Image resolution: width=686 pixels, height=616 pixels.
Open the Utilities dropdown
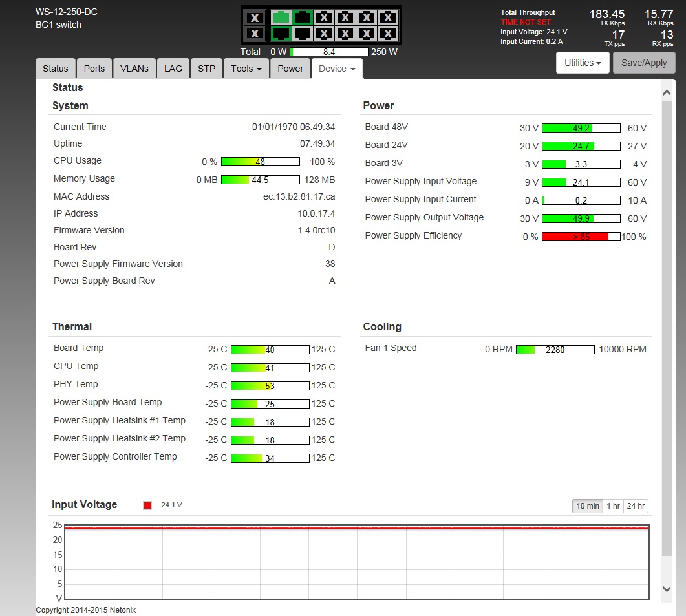(x=583, y=63)
